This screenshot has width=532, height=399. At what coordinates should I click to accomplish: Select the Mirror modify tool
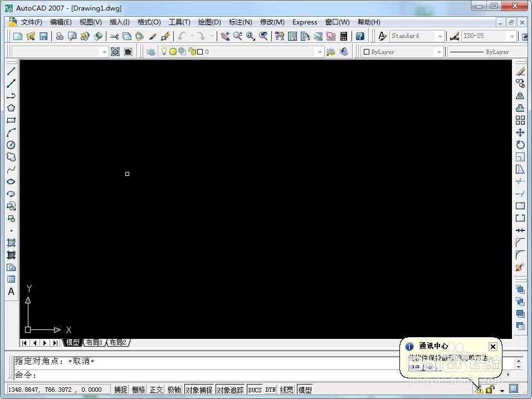click(x=520, y=96)
